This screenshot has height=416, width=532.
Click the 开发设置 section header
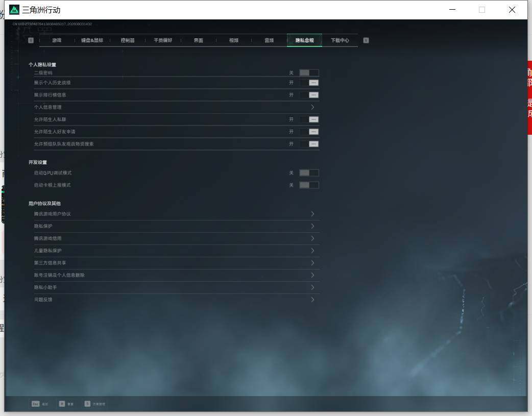(38, 162)
